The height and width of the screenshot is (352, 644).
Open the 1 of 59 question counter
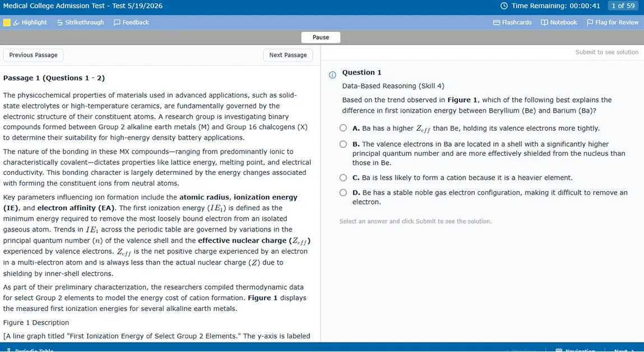[x=623, y=6]
